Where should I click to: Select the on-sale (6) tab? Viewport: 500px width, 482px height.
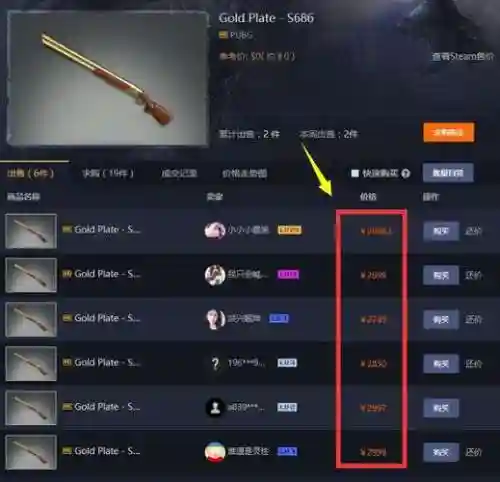tap(30, 173)
